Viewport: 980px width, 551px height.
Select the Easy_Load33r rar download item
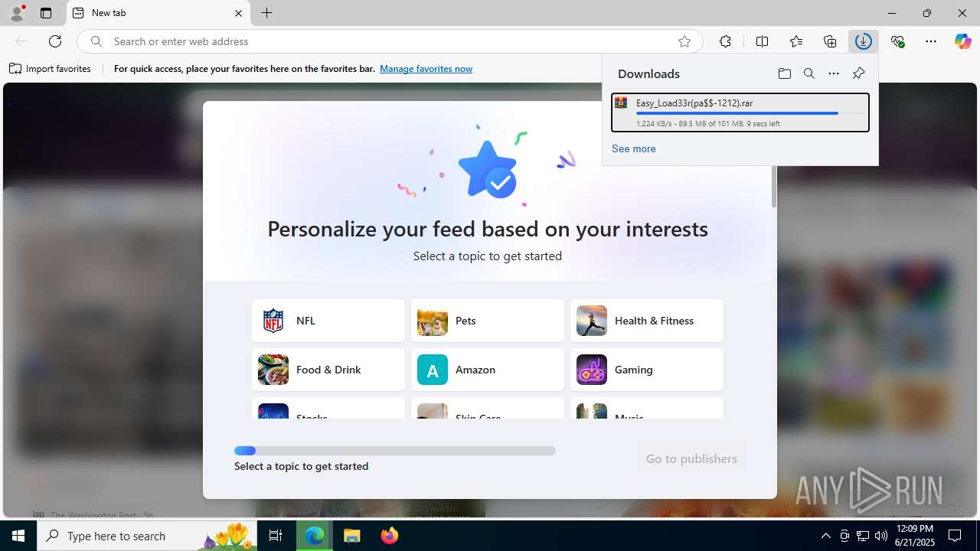click(x=740, y=112)
